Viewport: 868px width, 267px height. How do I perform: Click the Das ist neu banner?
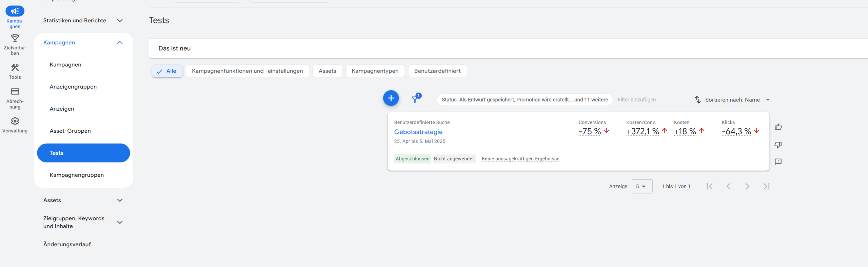point(508,48)
